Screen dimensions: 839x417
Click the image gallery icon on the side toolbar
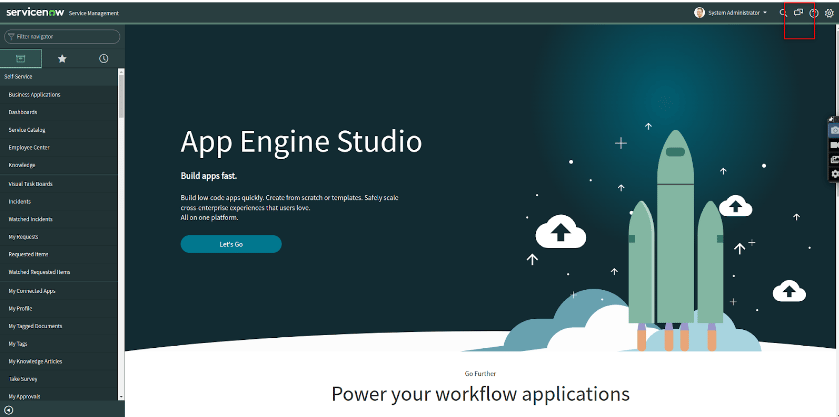click(834, 160)
